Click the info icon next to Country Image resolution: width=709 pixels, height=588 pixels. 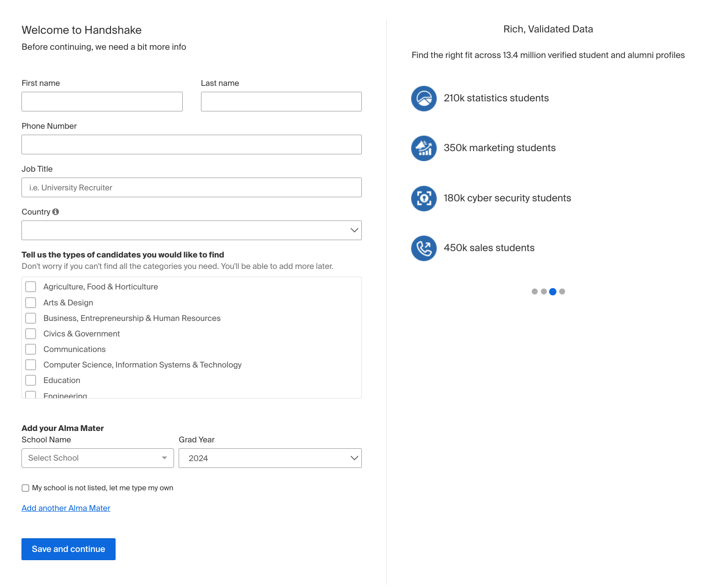56,211
